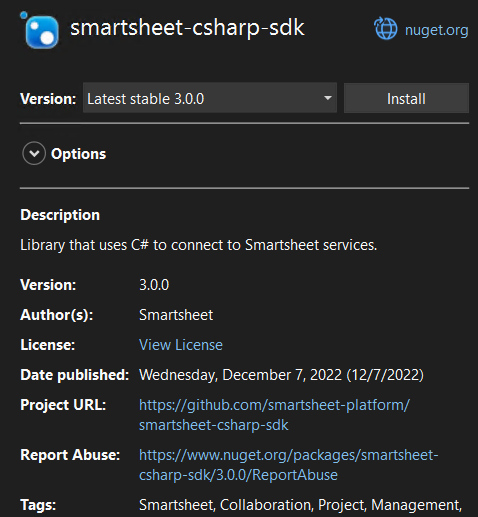This screenshot has width=478, height=517.
Task: Click the Options label
Action: pyautogui.click(x=79, y=154)
